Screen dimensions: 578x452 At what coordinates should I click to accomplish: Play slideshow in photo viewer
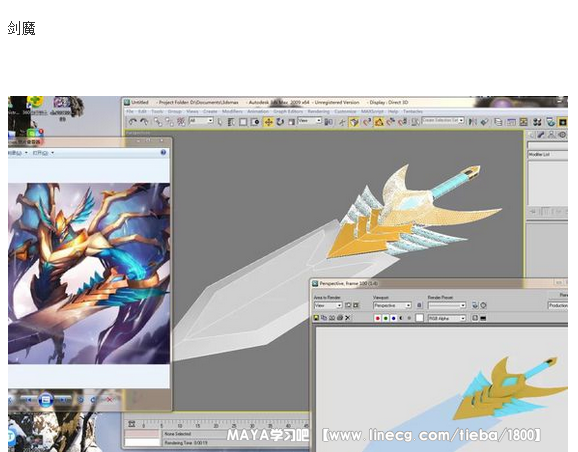point(46,399)
